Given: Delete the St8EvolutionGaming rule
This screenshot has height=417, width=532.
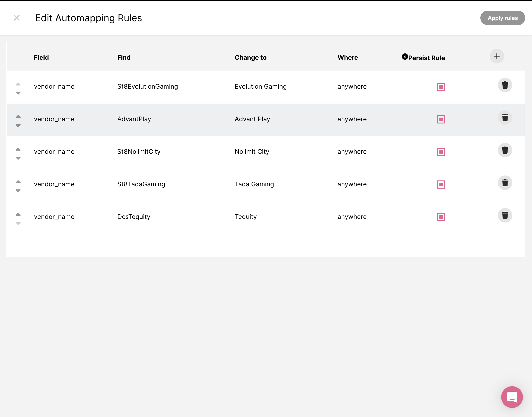Looking at the screenshot, I should (x=505, y=85).
